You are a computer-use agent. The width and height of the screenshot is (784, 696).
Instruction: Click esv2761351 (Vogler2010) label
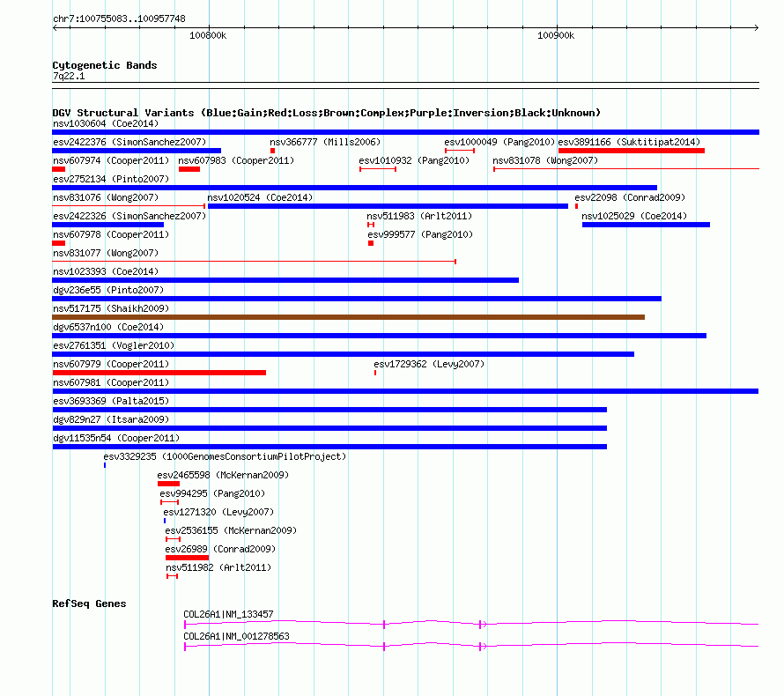pyautogui.click(x=114, y=345)
